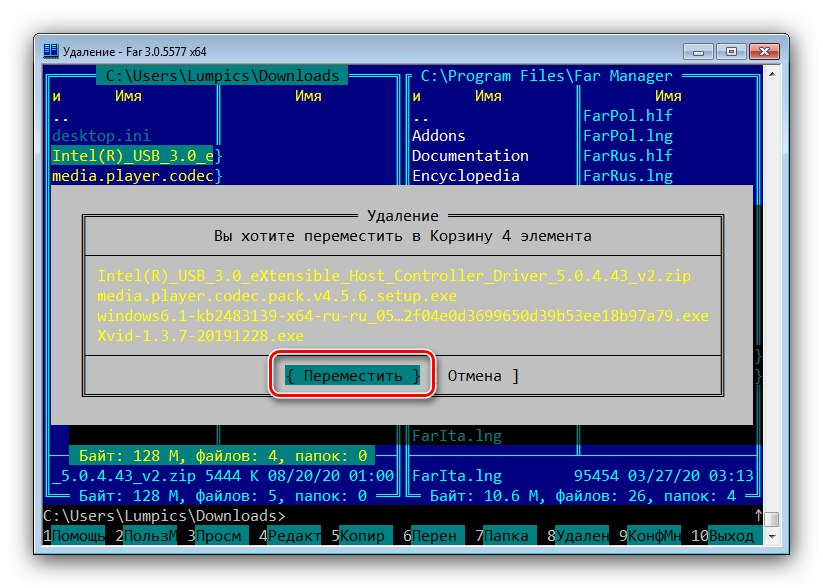This screenshot has height=588, width=823.
Task: Select FarRus.hlf in the right panel
Action: pos(627,154)
